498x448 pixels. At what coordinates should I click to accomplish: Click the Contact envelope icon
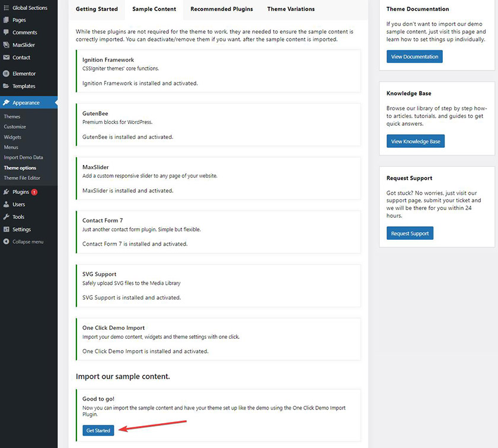click(6, 58)
